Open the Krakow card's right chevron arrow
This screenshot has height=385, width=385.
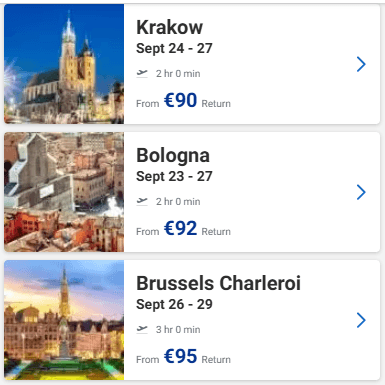point(361,64)
